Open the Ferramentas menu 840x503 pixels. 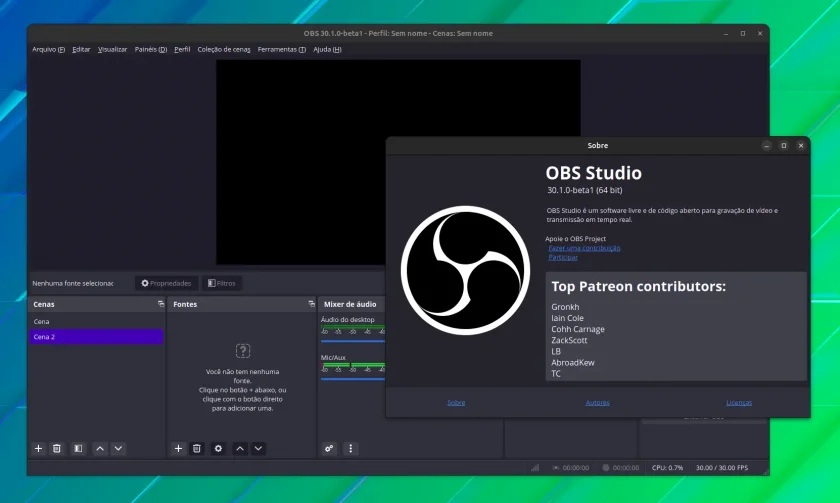point(281,49)
